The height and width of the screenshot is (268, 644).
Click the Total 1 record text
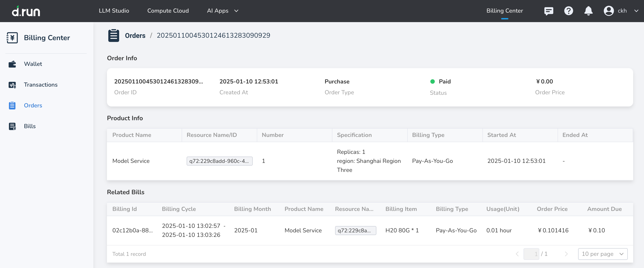coord(129,254)
